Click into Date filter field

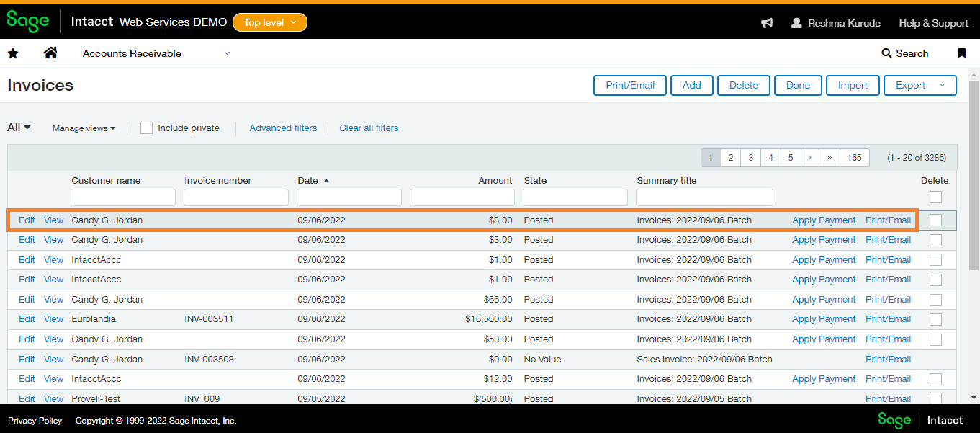point(349,197)
